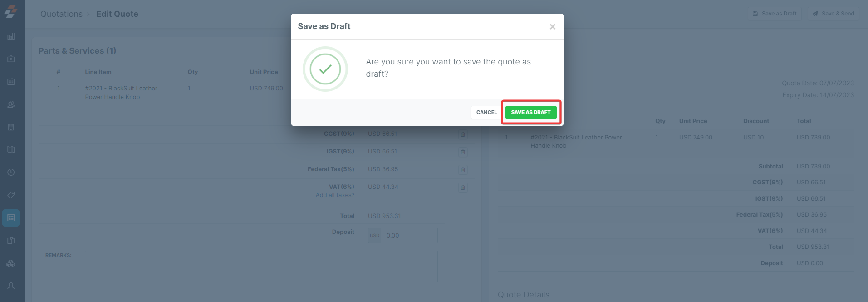
Task: Select '#2021 - BlackSuit Leather Power Handle Knob' line item in editor
Action: [121, 93]
